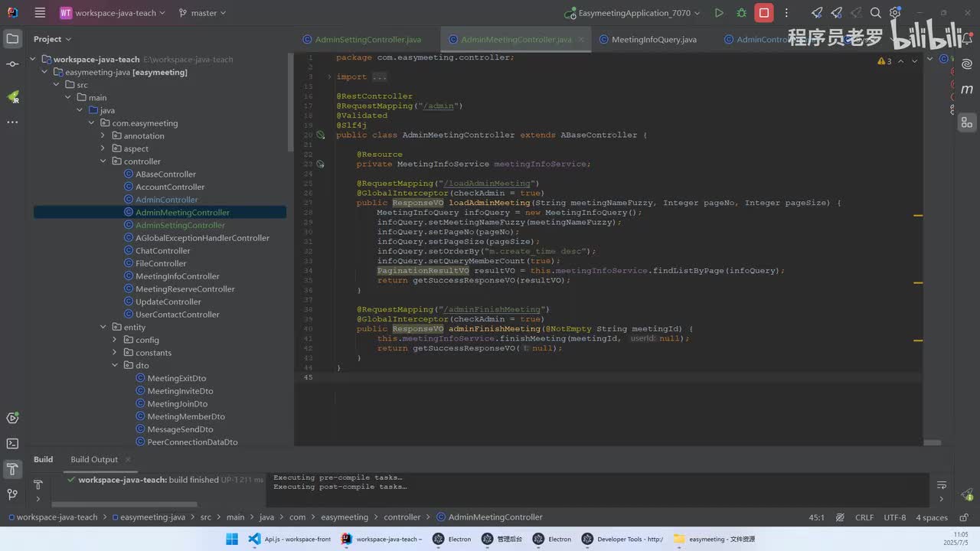The width and height of the screenshot is (980, 551).
Task: Select the Build tab in the bottom panel
Action: pyautogui.click(x=44, y=459)
